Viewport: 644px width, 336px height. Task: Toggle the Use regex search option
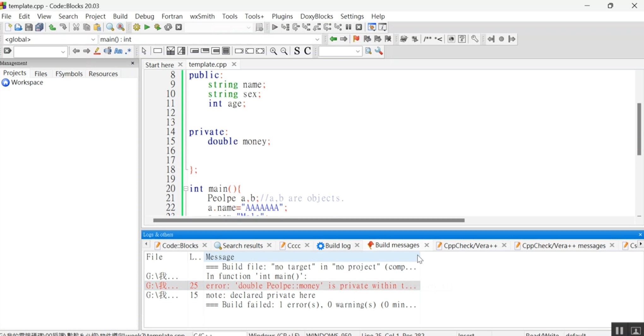pyautogui.click(x=128, y=51)
